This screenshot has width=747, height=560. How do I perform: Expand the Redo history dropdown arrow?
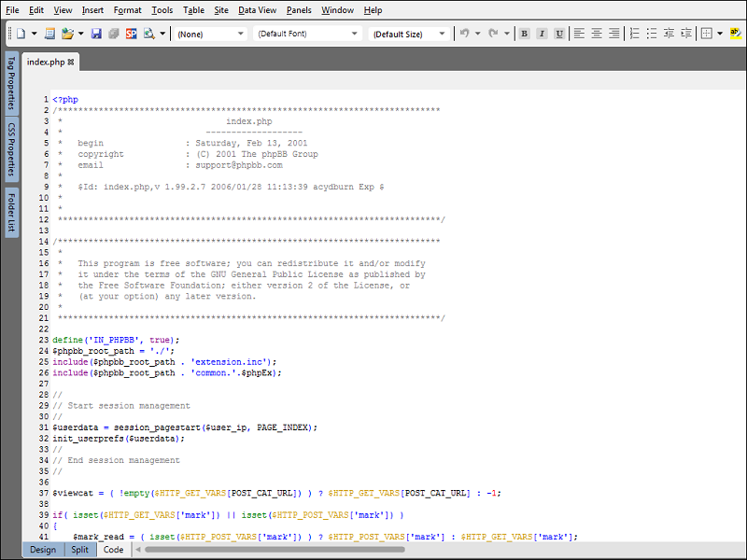click(x=507, y=34)
